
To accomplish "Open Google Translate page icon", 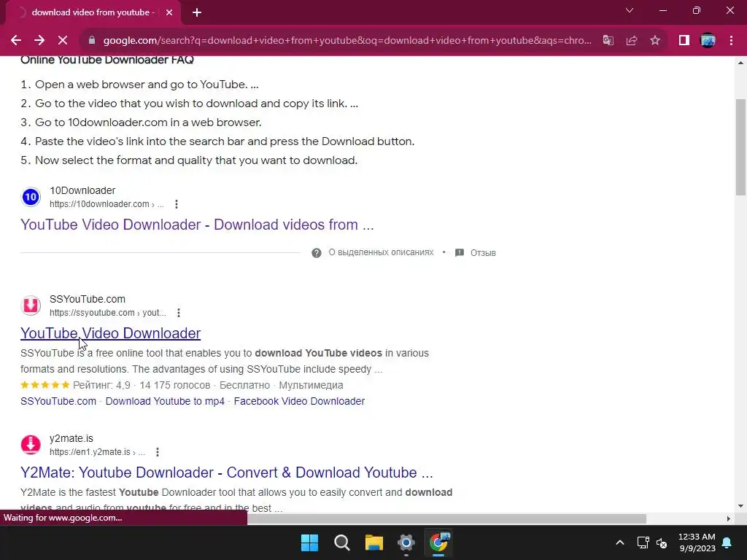I will coord(608,41).
